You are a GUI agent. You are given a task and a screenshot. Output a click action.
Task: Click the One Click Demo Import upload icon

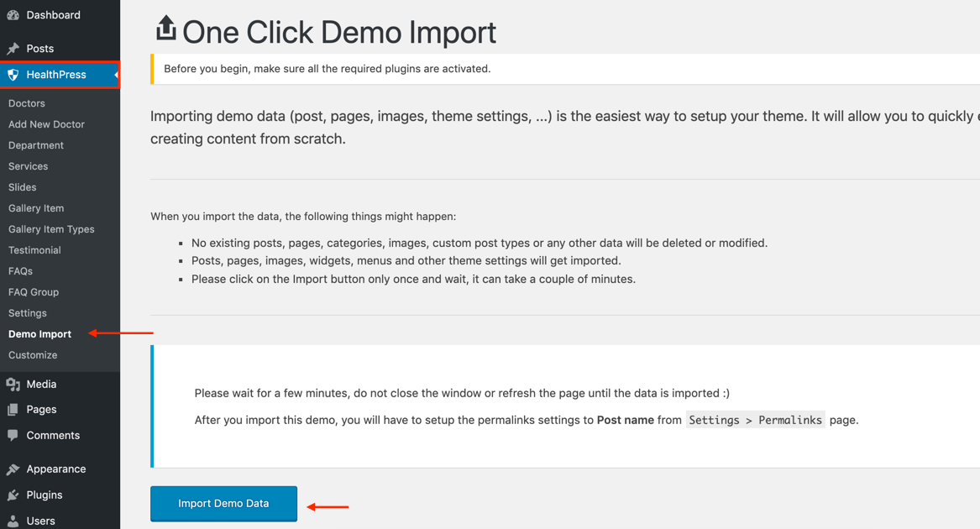165,29
